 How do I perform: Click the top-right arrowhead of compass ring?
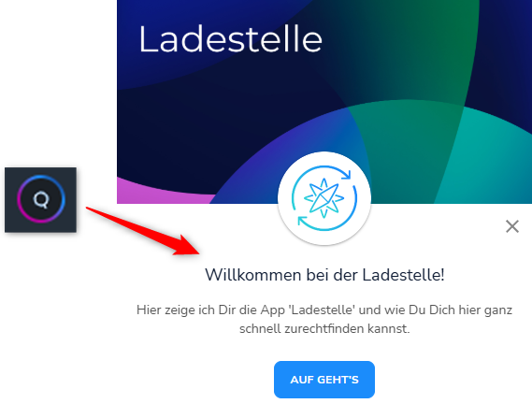tap(347, 174)
